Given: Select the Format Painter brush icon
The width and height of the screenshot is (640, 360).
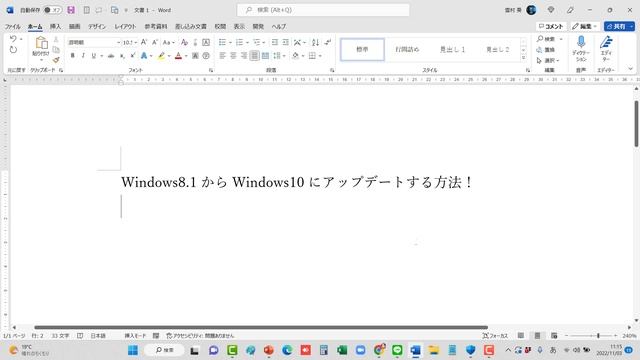Looking at the screenshot, I should 56,60.
